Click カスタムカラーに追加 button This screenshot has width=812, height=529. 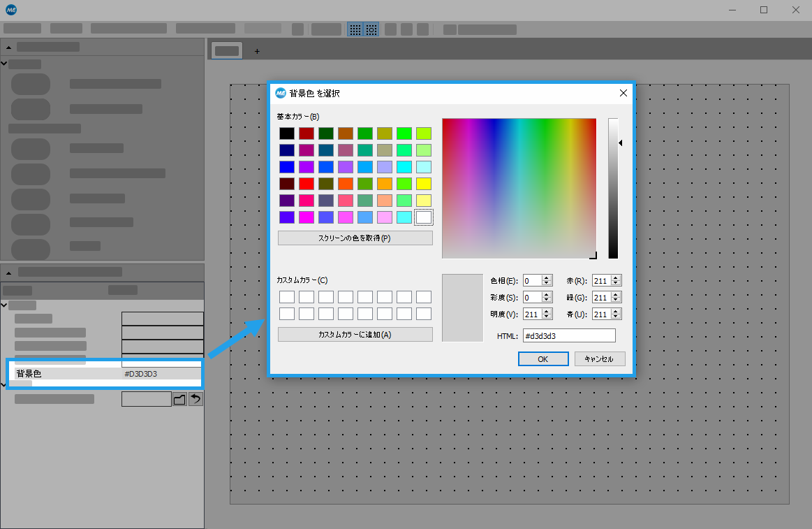[x=355, y=335]
